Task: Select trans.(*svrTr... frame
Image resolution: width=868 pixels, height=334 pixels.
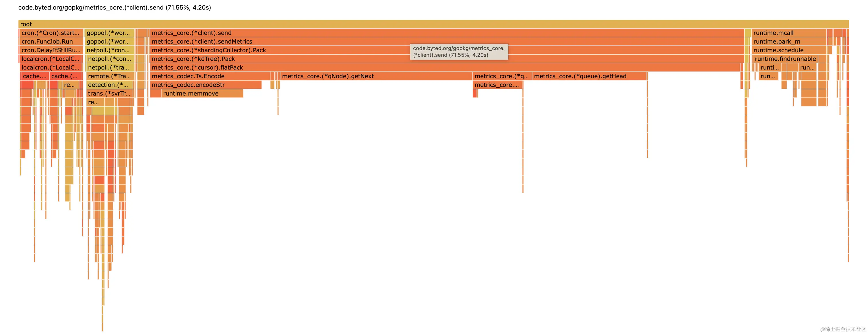Action: 110,94
